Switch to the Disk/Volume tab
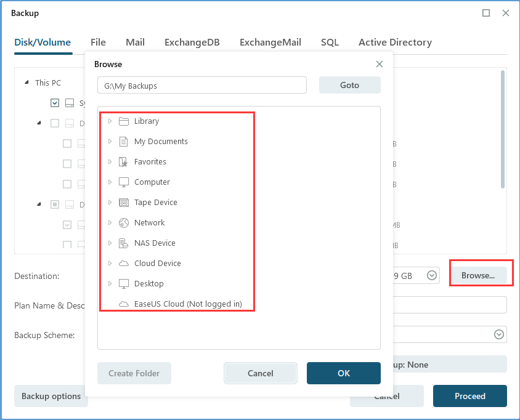The height and width of the screenshot is (420, 520). pyautogui.click(x=43, y=42)
